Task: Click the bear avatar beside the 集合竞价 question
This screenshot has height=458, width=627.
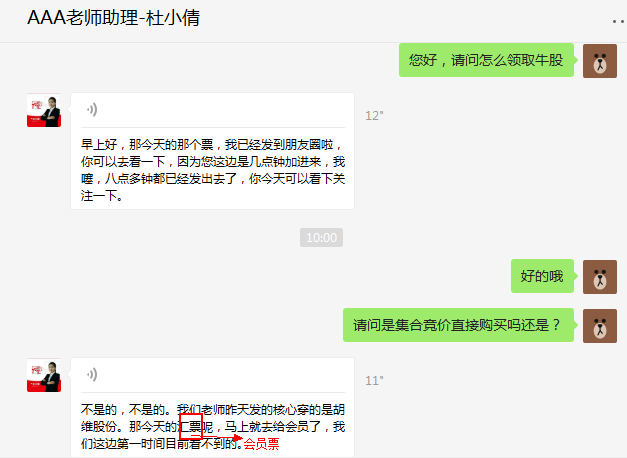Action: click(600, 326)
